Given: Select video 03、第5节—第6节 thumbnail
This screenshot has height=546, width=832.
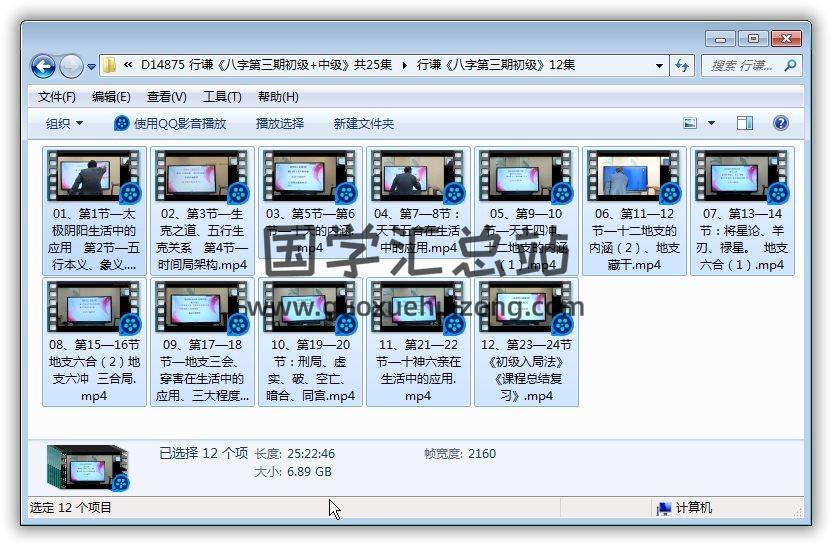Looking at the screenshot, I should click(310, 176).
